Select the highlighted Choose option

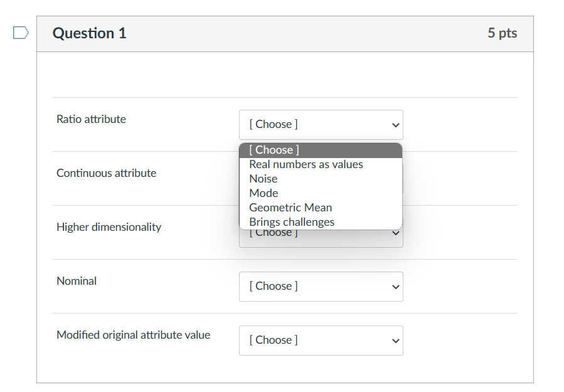(x=273, y=150)
